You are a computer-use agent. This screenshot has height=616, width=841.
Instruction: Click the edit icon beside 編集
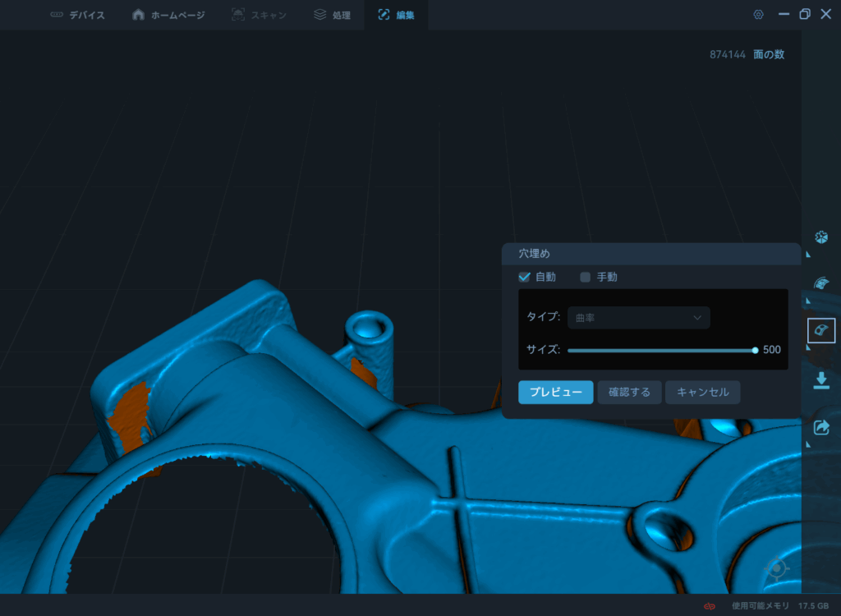pyautogui.click(x=384, y=15)
